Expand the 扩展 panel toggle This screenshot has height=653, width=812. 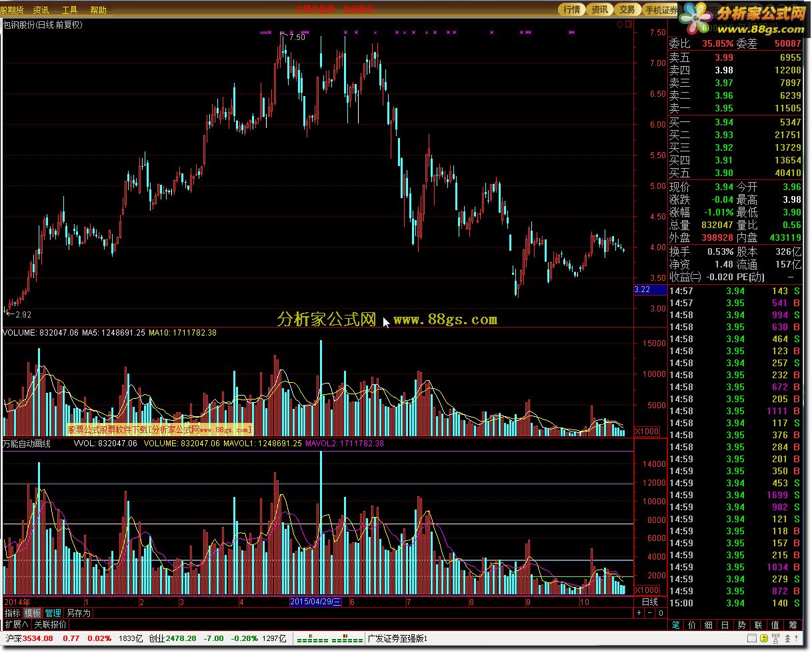tap(16, 625)
